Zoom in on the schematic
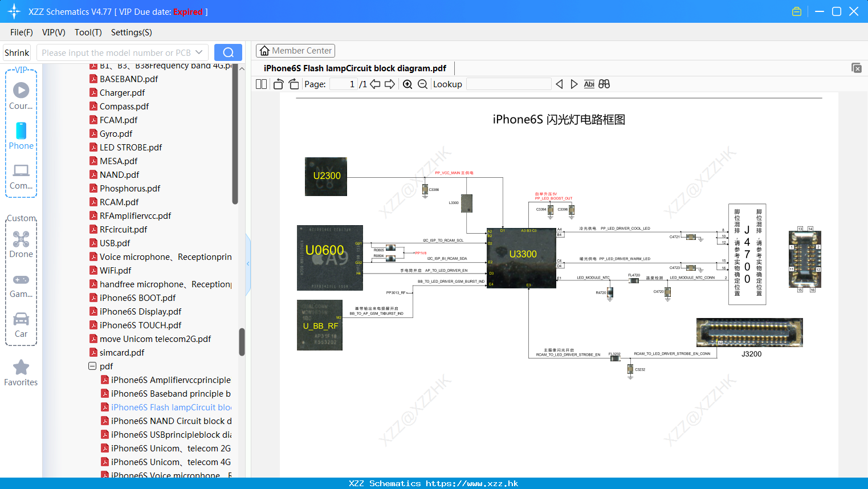Image resolution: width=868 pixels, height=489 pixels. pyautogui.click(x=407, y=84)
